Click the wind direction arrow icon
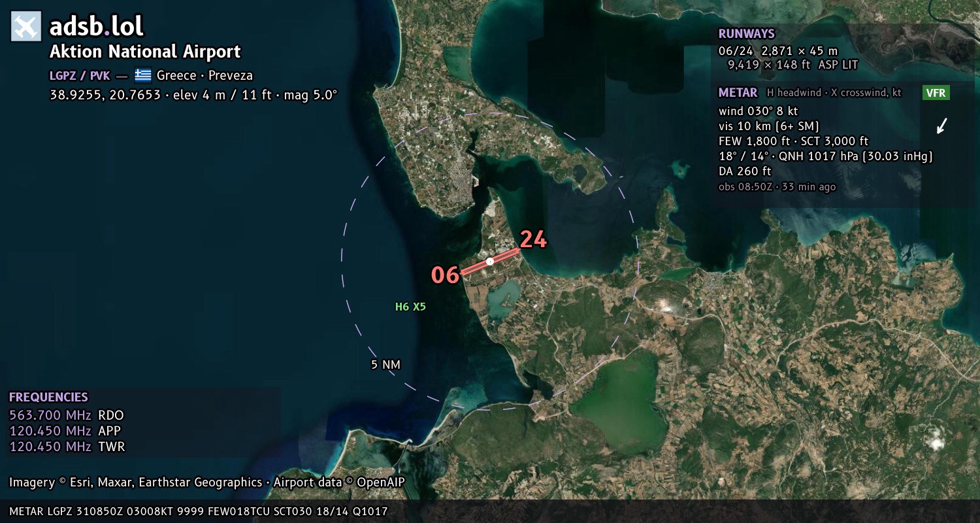 click(941, 126)
